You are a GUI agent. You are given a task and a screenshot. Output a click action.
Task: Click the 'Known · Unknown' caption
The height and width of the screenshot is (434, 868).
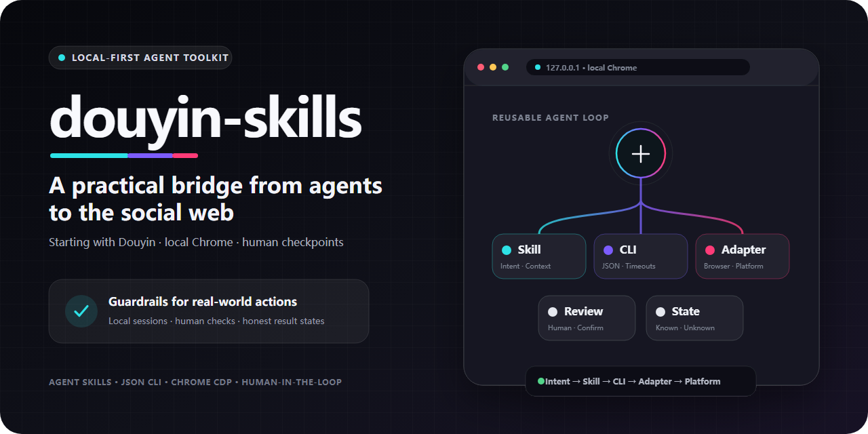click(x=685, y=328)
